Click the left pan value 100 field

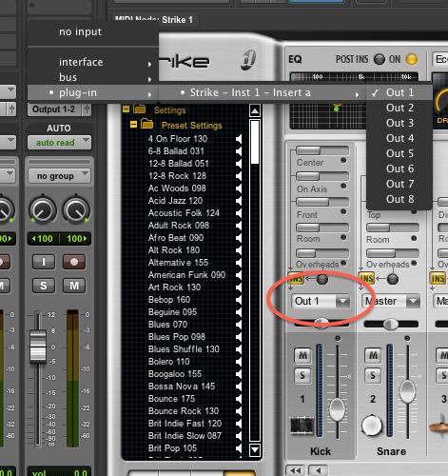point(44,239)
